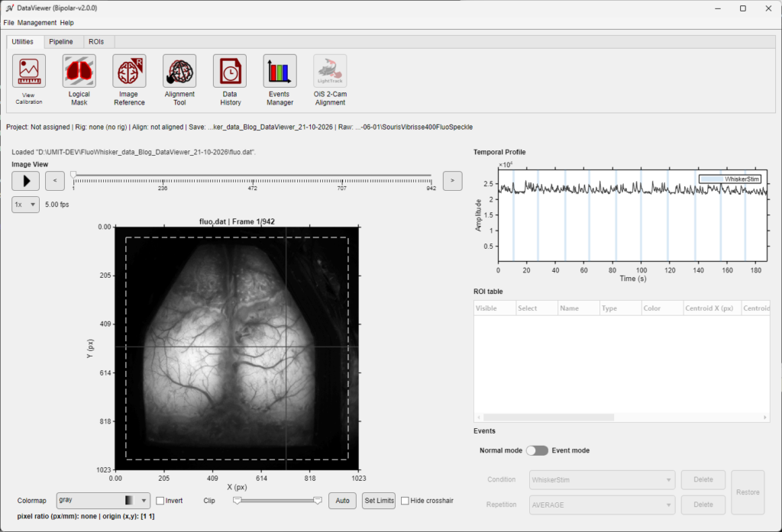This screenshot has height=532, width=782.
Task: Click the Clip slider lower handle
Action: pyautogui.click(x=238, y=500)
